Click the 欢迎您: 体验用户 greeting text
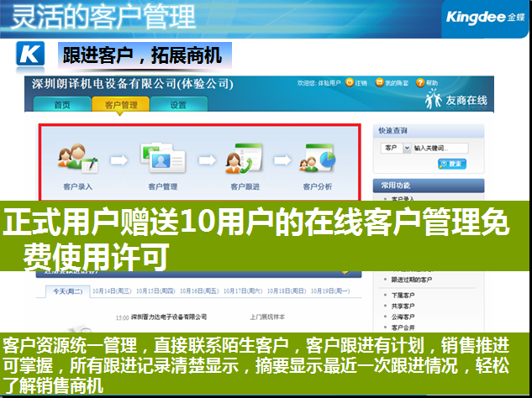 pyautogui.click(x=319, y=83)
